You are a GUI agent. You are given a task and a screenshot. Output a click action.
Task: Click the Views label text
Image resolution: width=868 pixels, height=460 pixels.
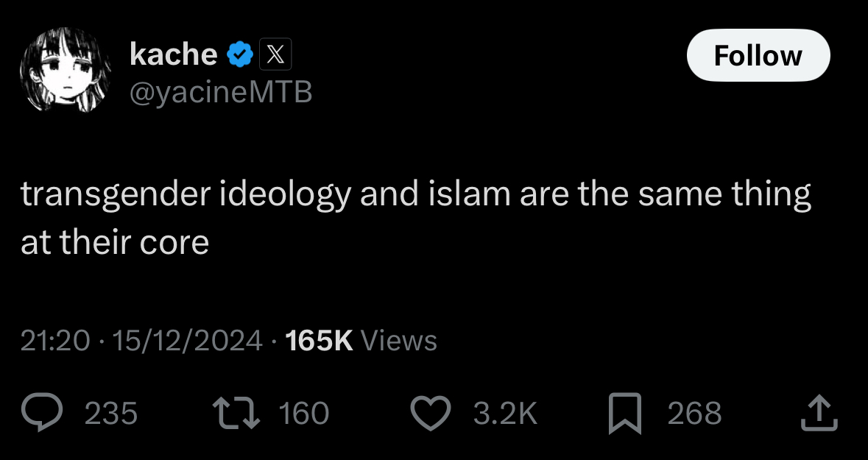coord(400,340)
